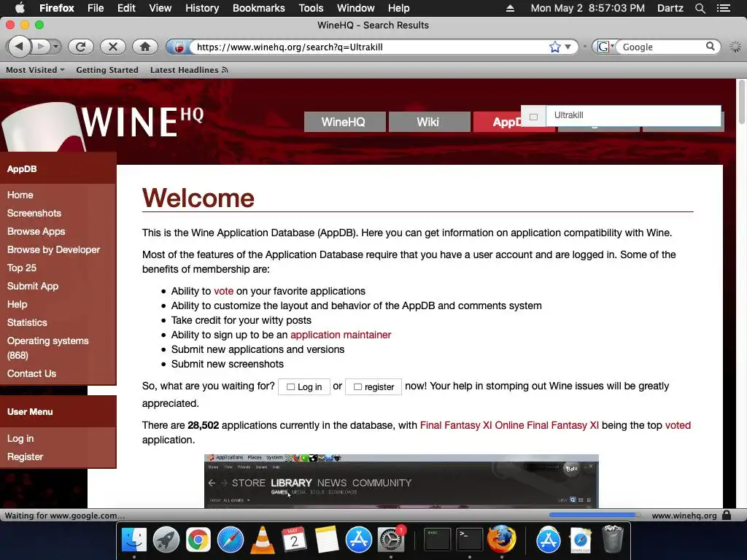Select the AppDB site tab
The width and height of the screenshot is (747, 560).
498,122
